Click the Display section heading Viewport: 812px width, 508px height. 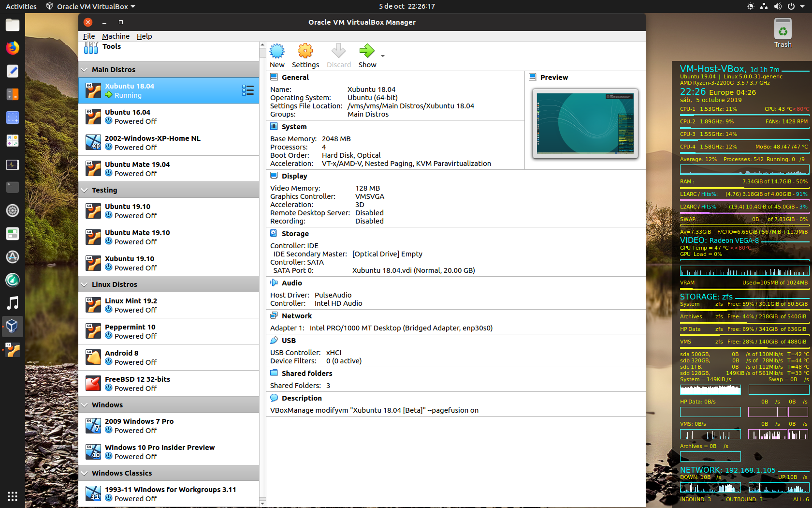tap(294, 176)
